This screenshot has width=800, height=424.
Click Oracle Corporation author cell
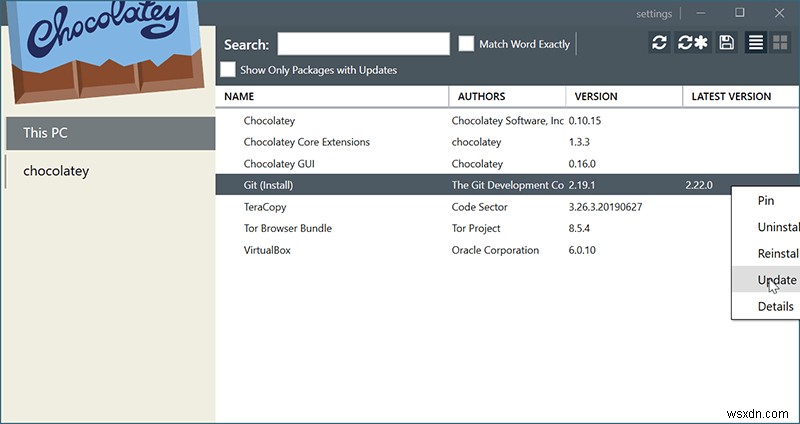pyautogui.click(x=495, y=250)
